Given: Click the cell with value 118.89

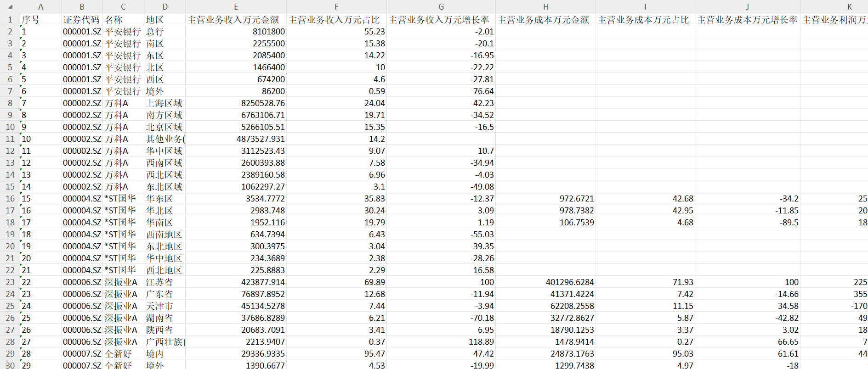Looking at the screenshot, I should pos(441,342).
